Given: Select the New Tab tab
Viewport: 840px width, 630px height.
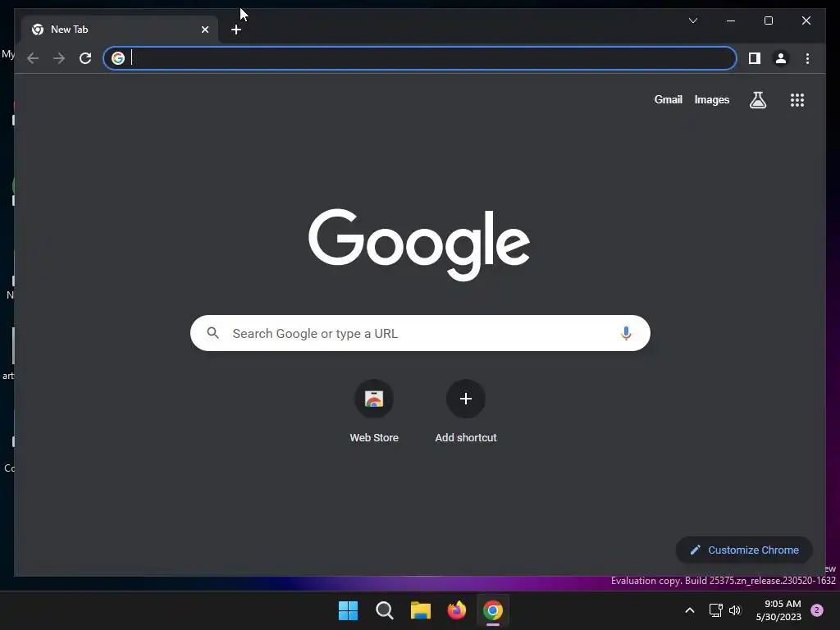Looking at the screenshot, I should [x=120, y=30].
